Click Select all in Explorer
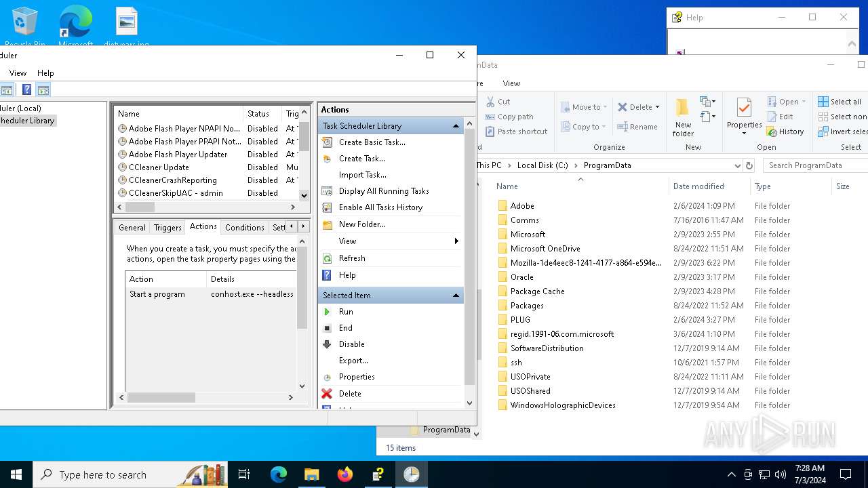This screenshot has height=488, width=868. point(840,102)
